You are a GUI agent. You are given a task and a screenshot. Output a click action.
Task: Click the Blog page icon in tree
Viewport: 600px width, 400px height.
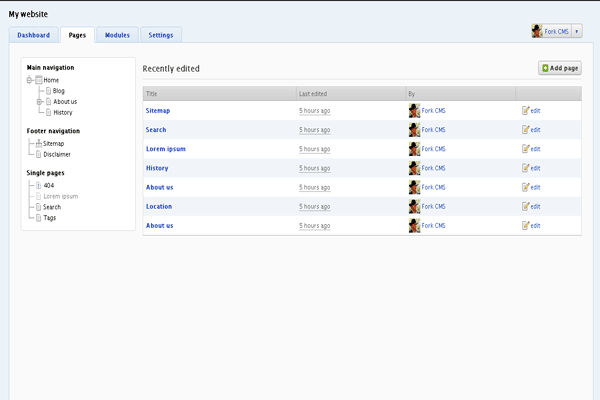point(48,91)
